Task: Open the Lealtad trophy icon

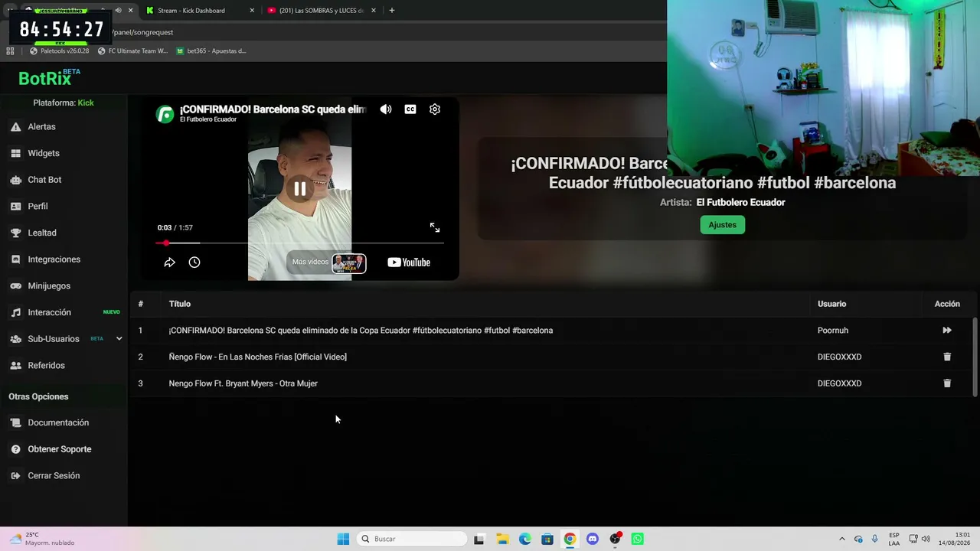Action: point(15,233)
